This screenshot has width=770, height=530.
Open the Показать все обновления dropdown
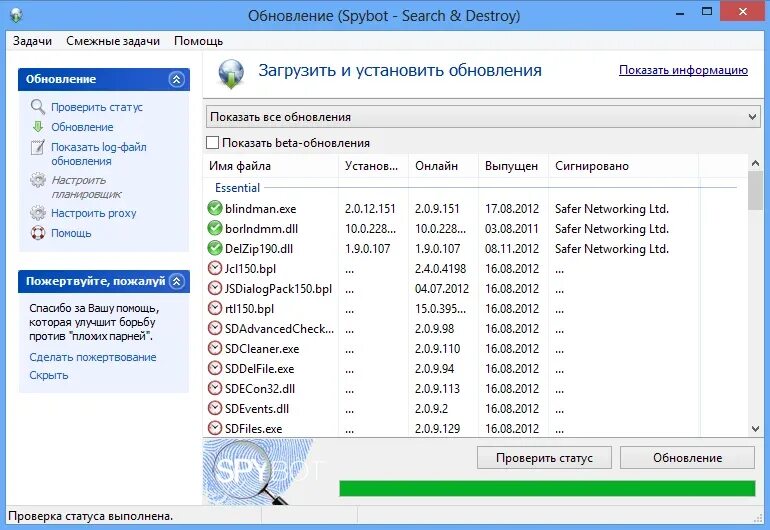click(x=483, y=117)
